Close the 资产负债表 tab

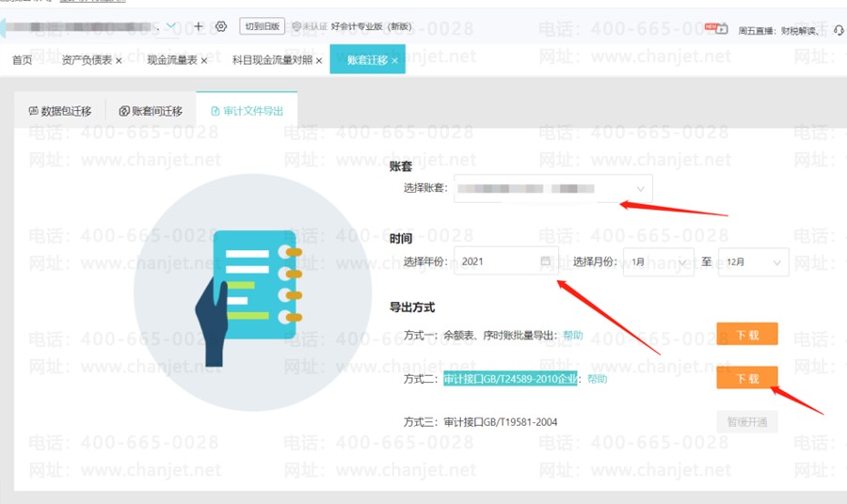[x=119, y=60]
